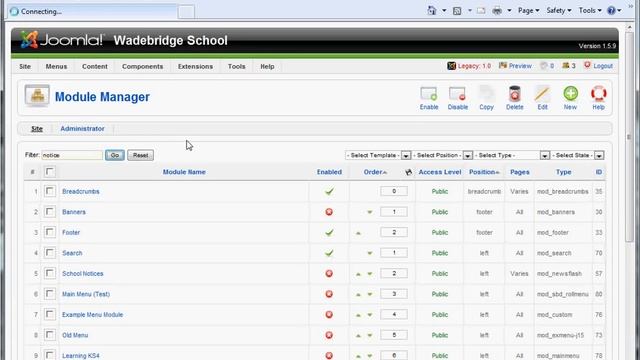Screen dimensions: 640x360
Task: Open browser Page dropdown menu
Action: (529, 11)
